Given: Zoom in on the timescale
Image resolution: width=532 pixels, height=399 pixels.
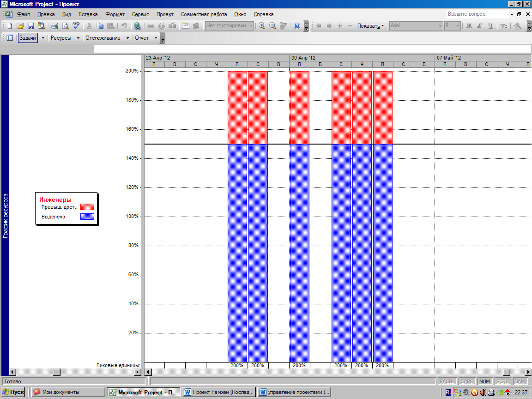Looking at the screenshot, I should (262, 26).
